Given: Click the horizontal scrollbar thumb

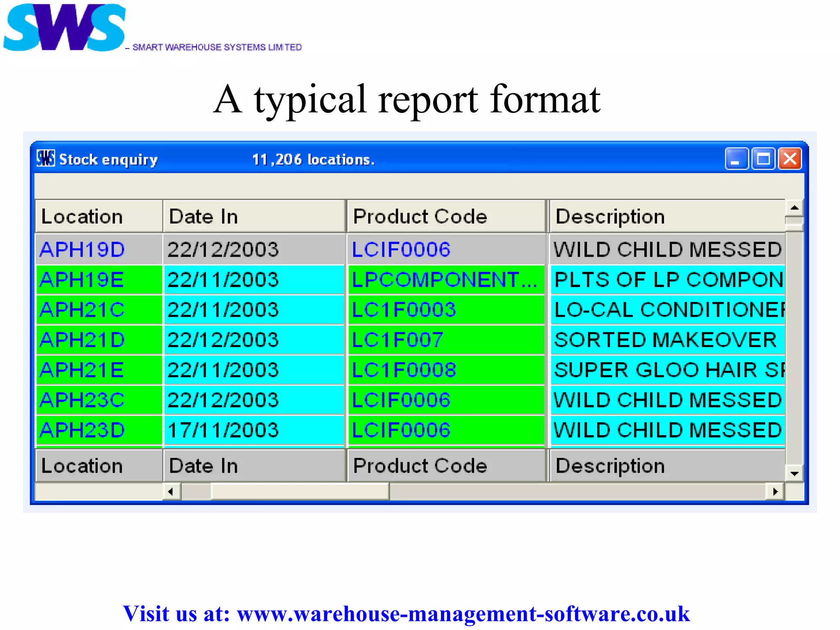Looking at the screenshot, I should click(300, 491).
